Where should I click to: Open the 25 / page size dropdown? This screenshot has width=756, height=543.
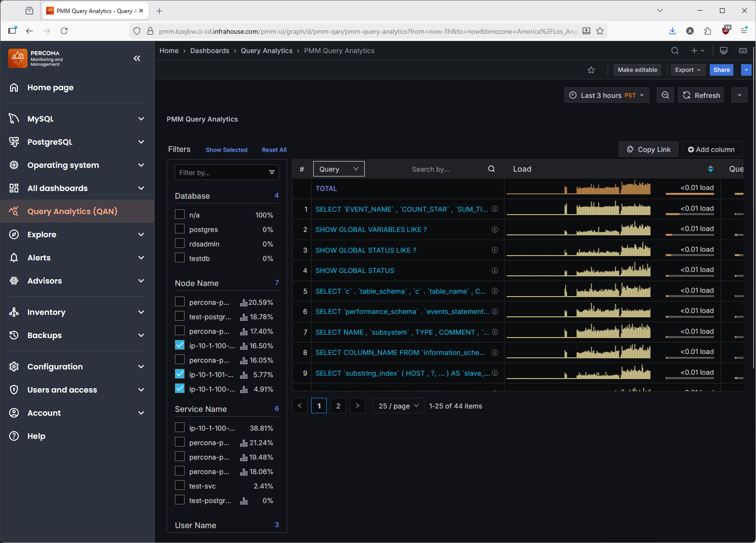pos(398,406)
